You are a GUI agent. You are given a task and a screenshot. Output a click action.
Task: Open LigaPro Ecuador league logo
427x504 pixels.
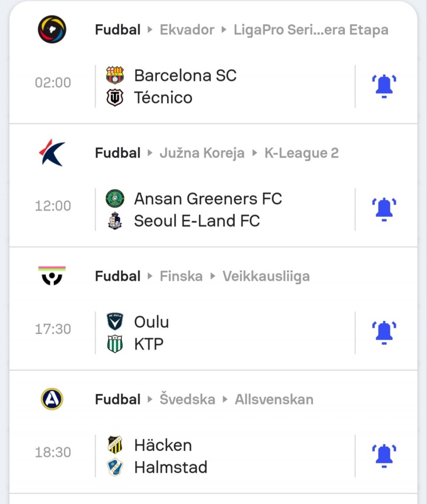(x=52, y=29)
